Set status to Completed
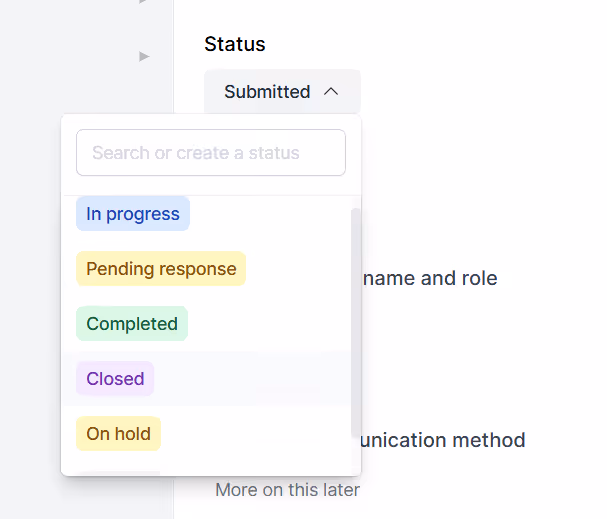This screenshot has height=519, width=607. 132,324
